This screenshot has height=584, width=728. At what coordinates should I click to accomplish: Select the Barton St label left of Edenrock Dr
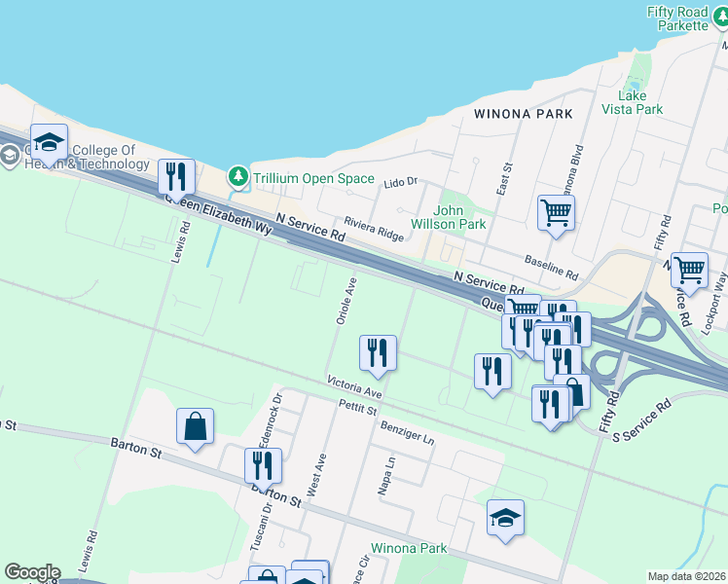[136, 449]
